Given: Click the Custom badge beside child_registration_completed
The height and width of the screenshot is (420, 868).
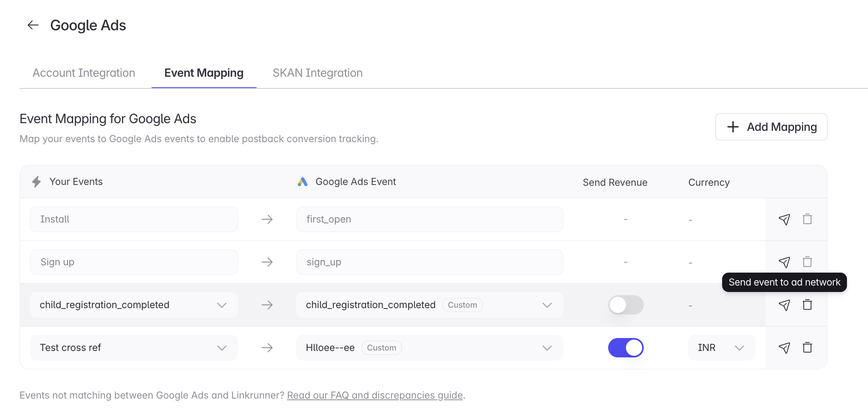Looking at the screenshot, I should tap(462, 305).
